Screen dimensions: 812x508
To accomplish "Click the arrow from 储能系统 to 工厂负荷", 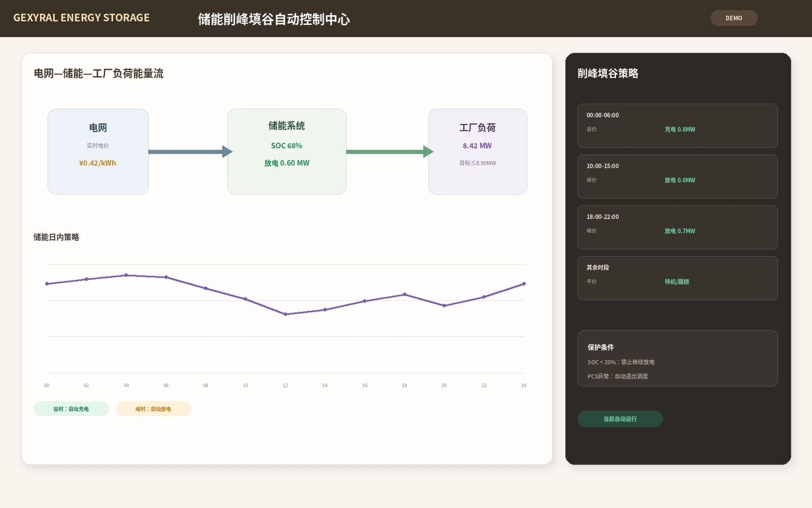I will point(390,152).
